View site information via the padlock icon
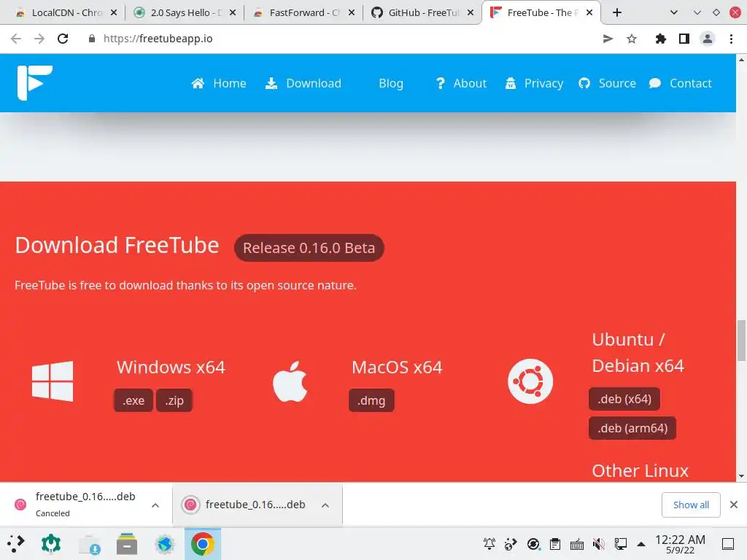The width and height of the screenshot is (747, 560). click(92, 39)
